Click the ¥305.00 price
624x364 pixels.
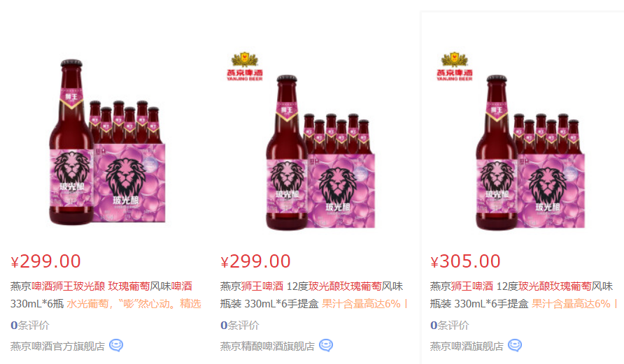point(465,261)
